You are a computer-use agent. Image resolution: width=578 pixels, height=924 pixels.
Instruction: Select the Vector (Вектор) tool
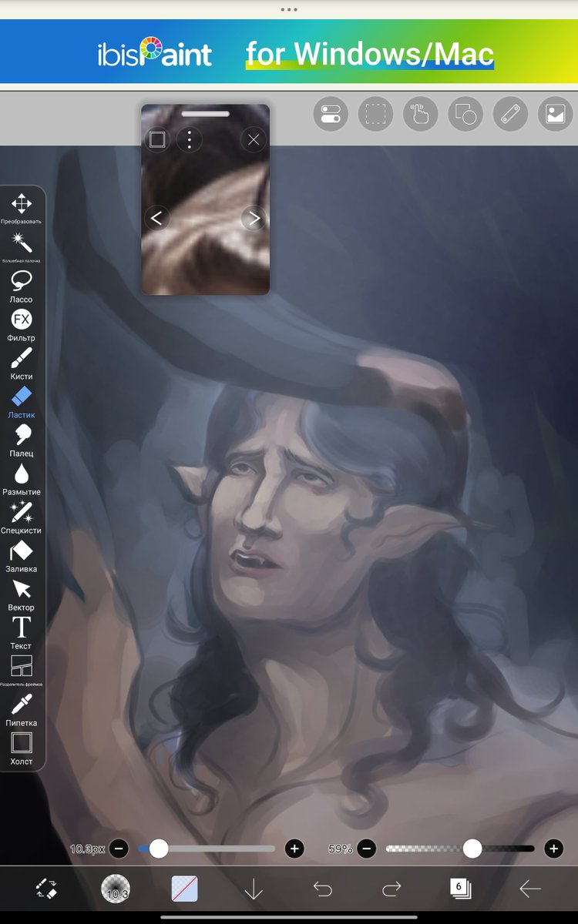pos(22,594)
